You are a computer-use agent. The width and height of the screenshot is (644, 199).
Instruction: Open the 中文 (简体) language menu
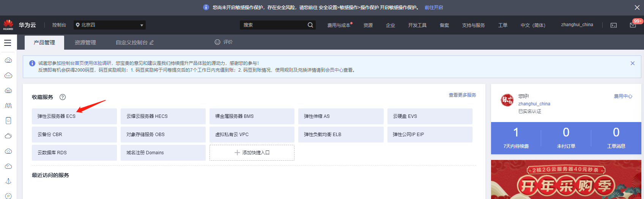[533, 25]
